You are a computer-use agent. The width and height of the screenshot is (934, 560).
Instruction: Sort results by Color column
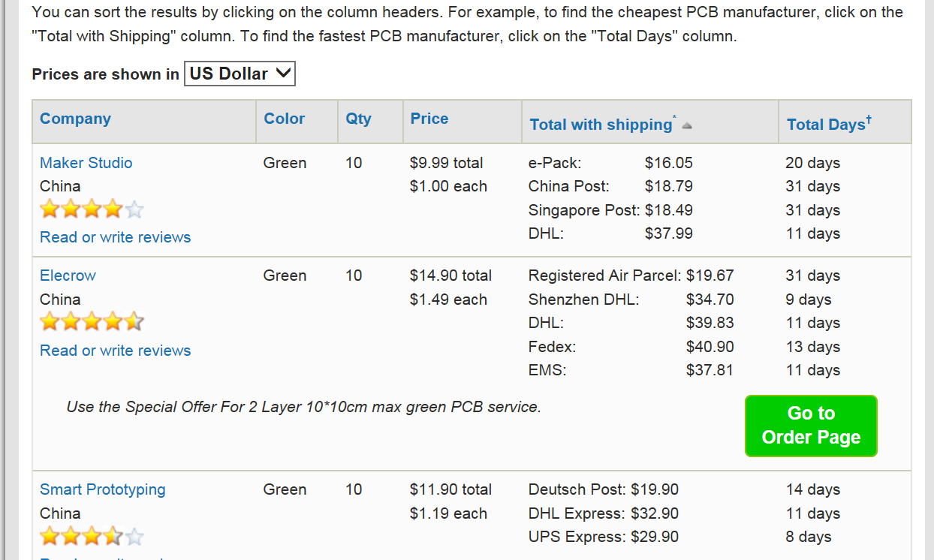click(x=284, y=119)
